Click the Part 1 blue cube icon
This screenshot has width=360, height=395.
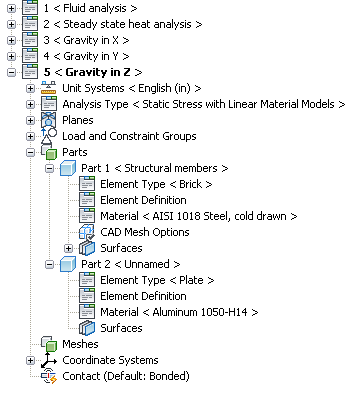point(68,168)
